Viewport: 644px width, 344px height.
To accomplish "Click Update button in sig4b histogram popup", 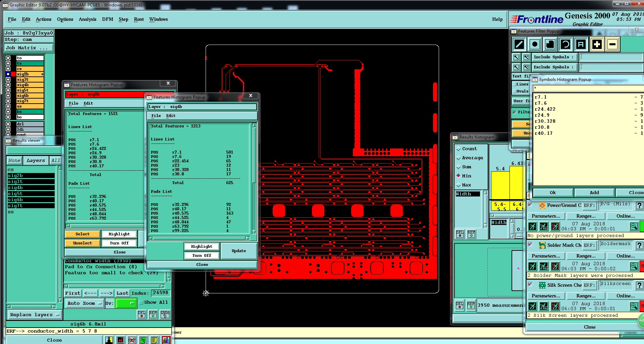I will pyautogui.click(x=239, y=251).
